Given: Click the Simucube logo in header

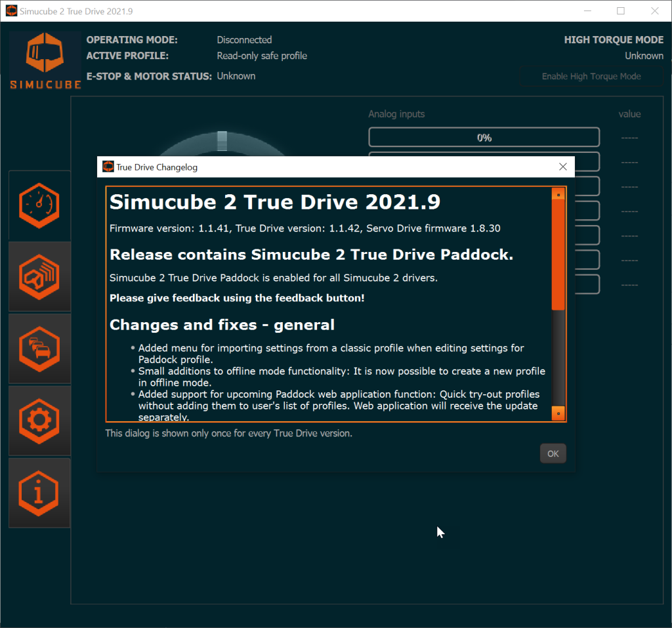Looking at the screenshot, I should (45, 60).
